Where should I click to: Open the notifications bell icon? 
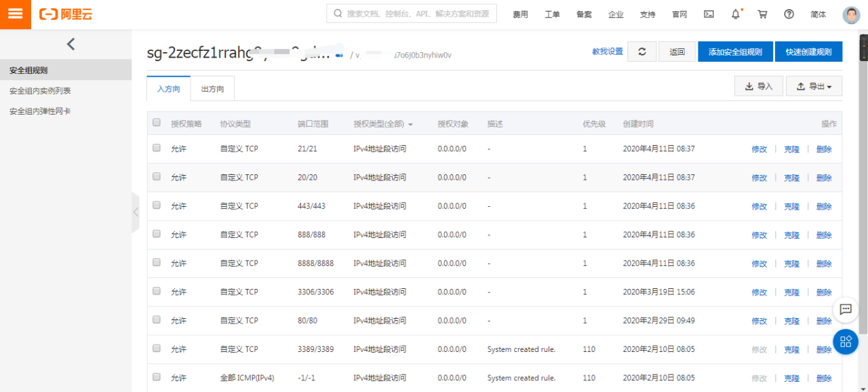[x=734, y=14]
